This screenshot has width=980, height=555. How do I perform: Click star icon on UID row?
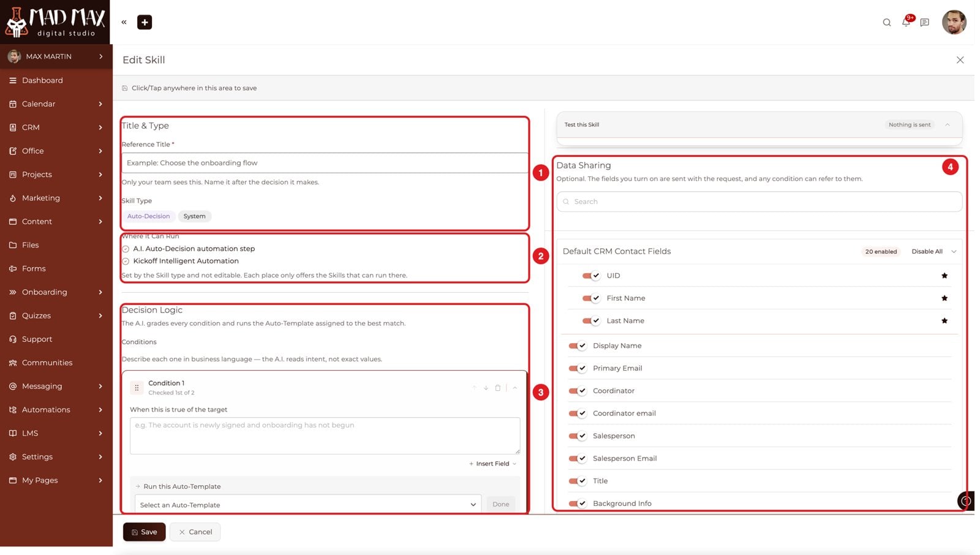tap(944, 276)
